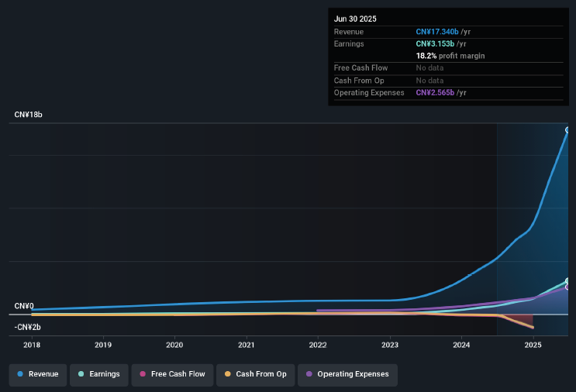The width and height of the screenshot is (576, 392).
Task: Click the purple Operating Expenses endpoint marker
Action: point(567,287)
